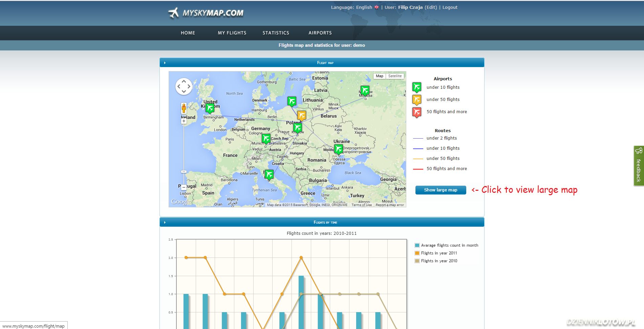Click Flights in year 2011 legend swatch
The image size is (644, 329).
click(417, 253)
